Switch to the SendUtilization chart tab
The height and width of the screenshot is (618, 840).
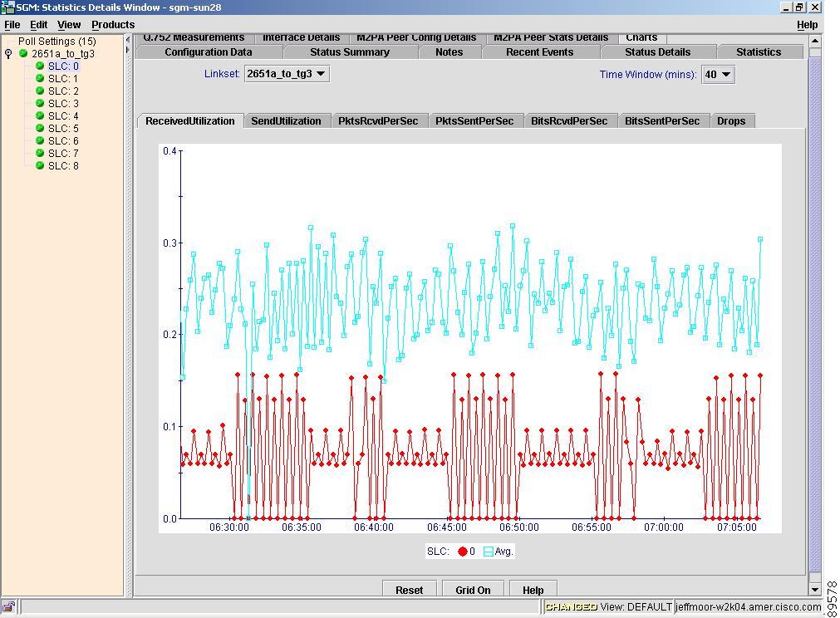click(x=286, y=121)
